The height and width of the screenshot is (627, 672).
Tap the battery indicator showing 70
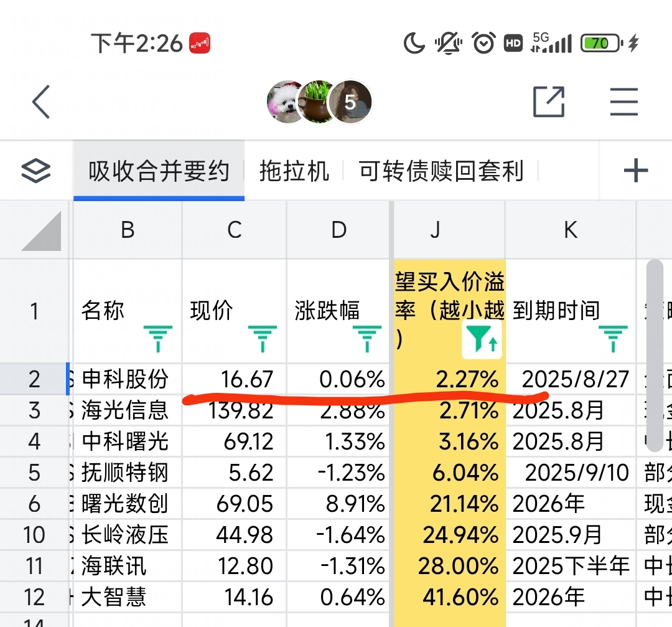[602, 43]
